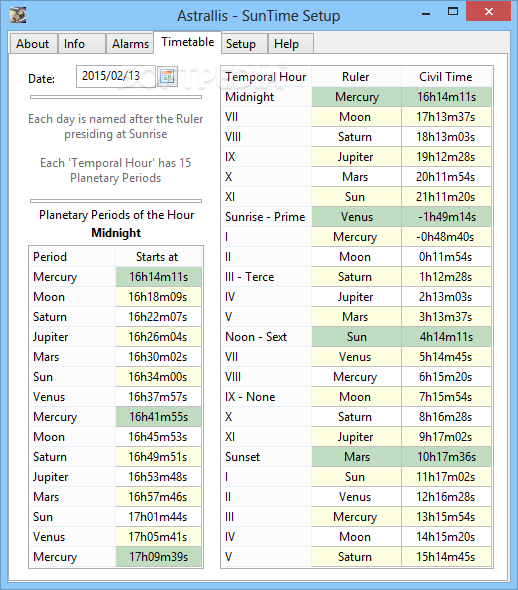The image size is (518, 590).
Task: Click the III - Terce row
Action: point(356,277)
